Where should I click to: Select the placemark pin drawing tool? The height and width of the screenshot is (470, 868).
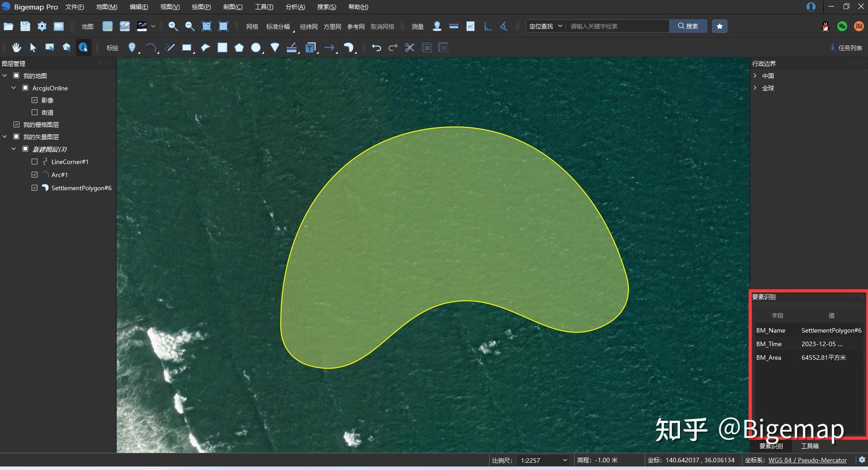tap(132, 47)
